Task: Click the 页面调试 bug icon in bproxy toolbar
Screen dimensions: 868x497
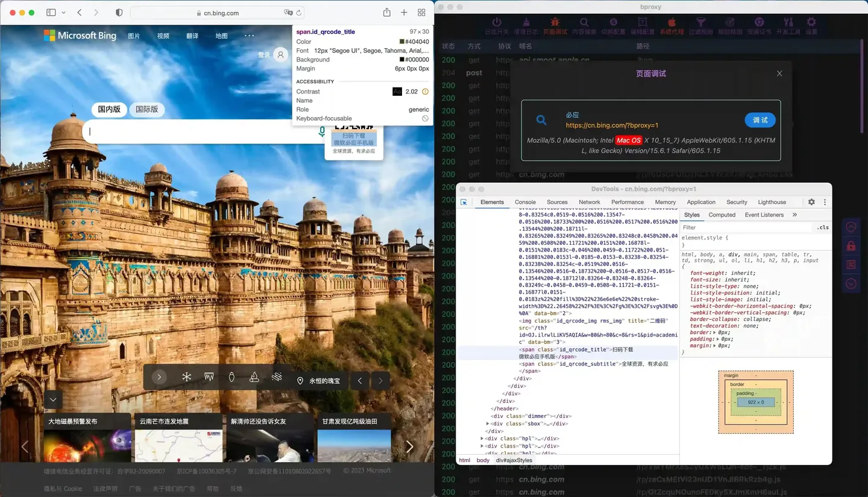Action: 555,24
